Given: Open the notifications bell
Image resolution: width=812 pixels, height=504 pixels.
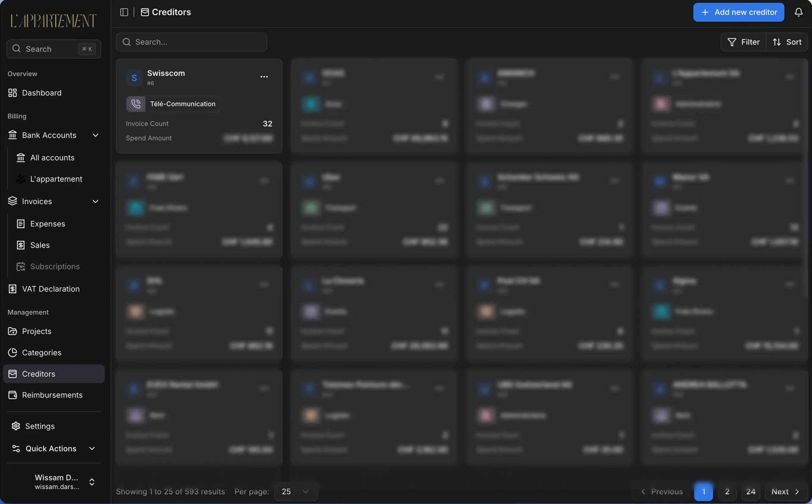Looking at the screenshot, I should [x=798, y=12].
